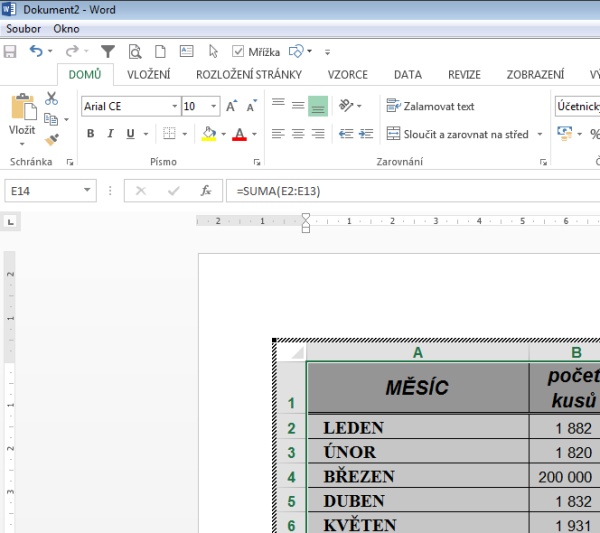Image resolution: width=600 pixels, height=533 pixels.
Task: Copy selection with the copy icon
Action: click(x=51, y=119)
